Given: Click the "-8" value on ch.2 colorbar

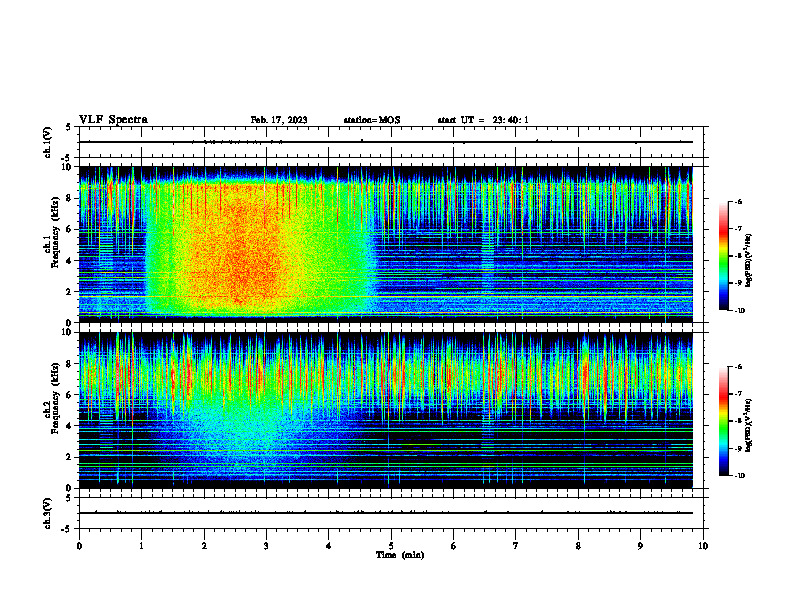Looking at the screenshot, I should (739, 421).
